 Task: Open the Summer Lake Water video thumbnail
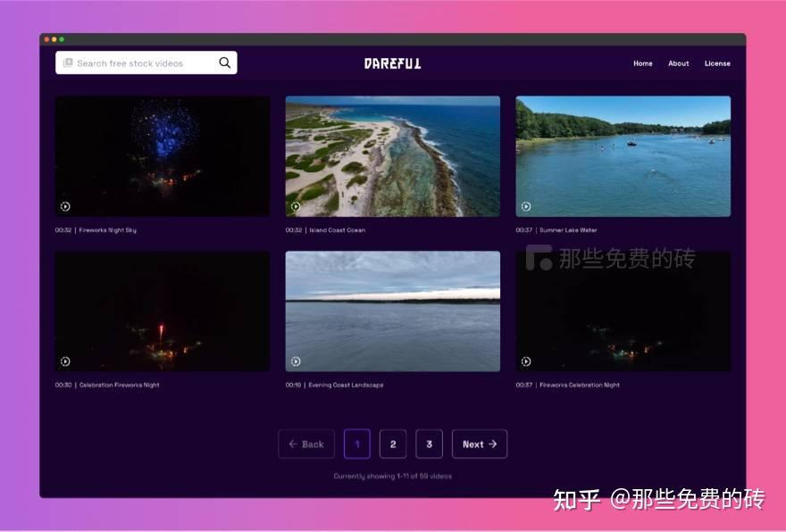click(x=623, y=155)
